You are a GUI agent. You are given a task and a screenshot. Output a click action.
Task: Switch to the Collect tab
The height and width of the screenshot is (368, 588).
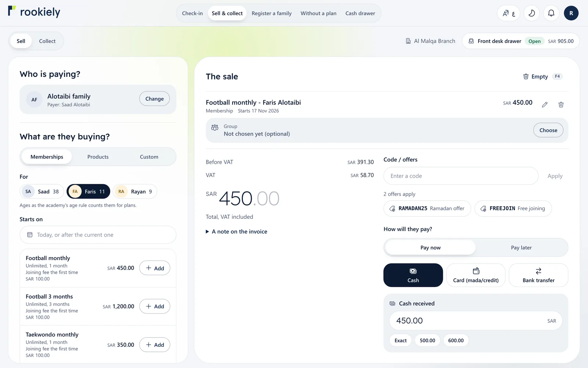[47, 41]
